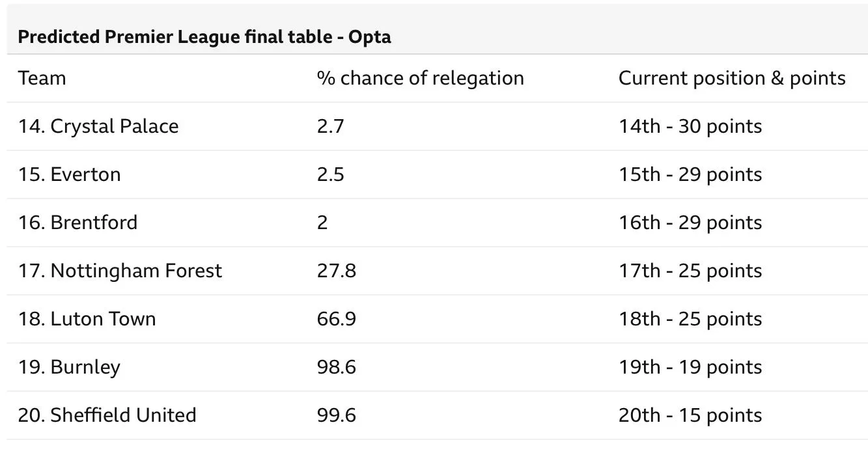The width and height of the screenshot is (868, 453).
Task: Select Sheffield United's 99.6 relegation value
Action: (336, 415)
